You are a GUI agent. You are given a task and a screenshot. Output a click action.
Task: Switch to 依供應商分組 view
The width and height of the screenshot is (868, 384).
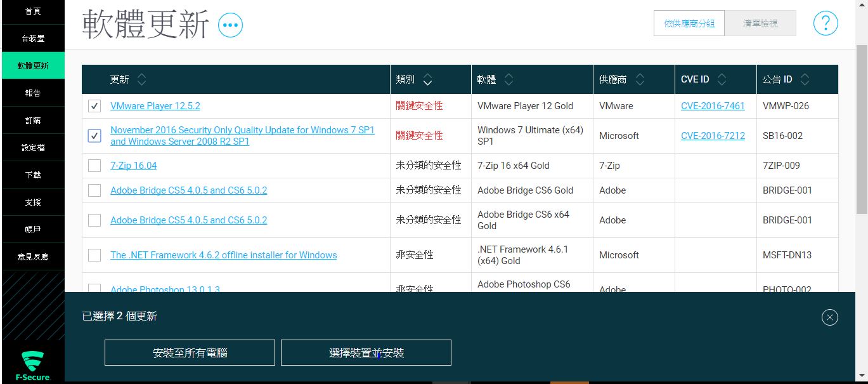[x=689, y=23]
